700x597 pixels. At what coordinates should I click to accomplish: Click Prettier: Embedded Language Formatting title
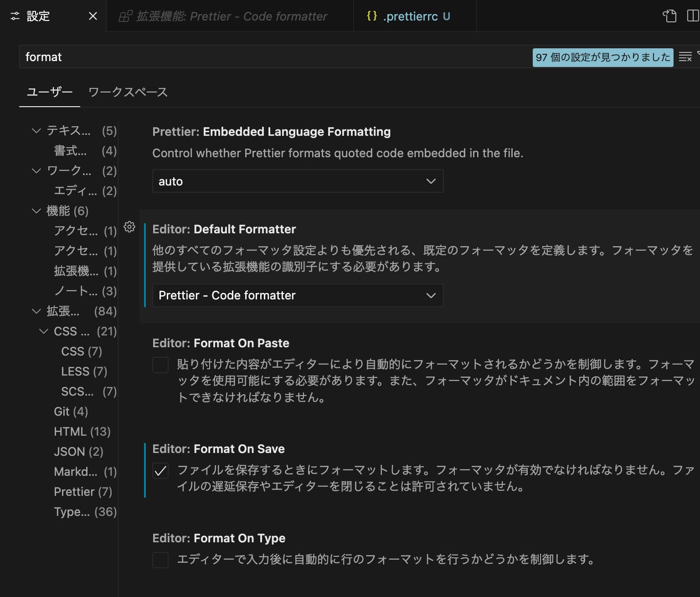272,132
